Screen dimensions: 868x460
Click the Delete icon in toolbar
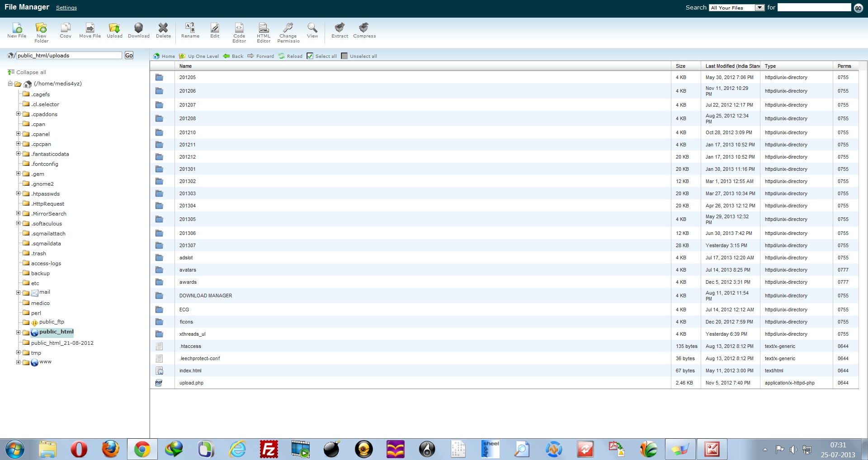click(163, 28)
